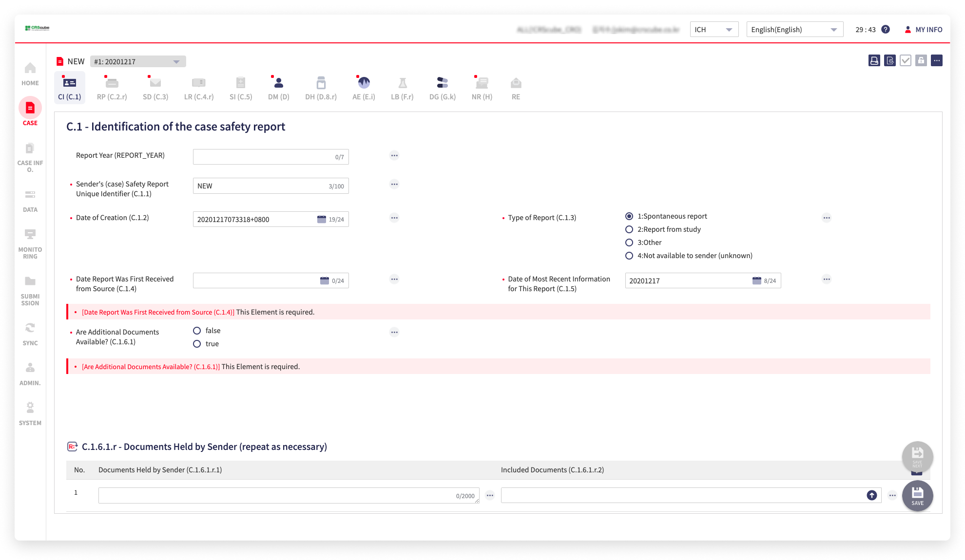Image resolution: width=965 pixels, height=560 pixels.
Task: Click the lock icon in top toolbar
Action: coord(921,61)
